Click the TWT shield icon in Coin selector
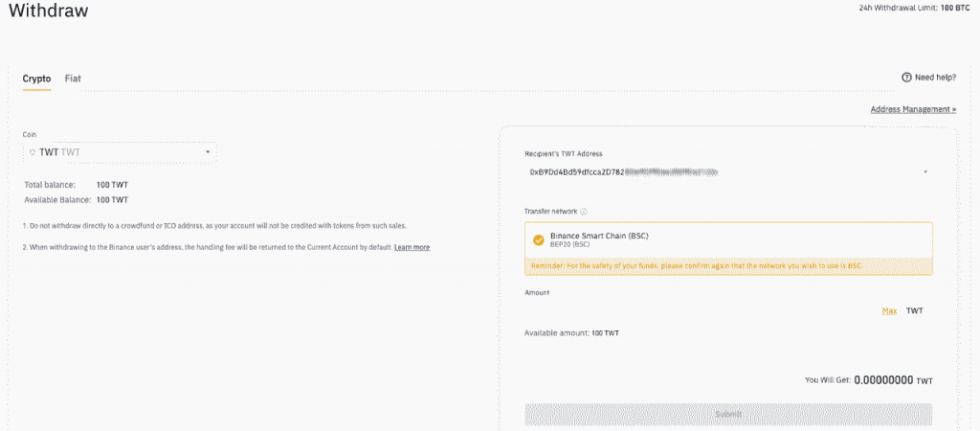The width and height of the screenshot is (980, 431). (x=33, y=152)
